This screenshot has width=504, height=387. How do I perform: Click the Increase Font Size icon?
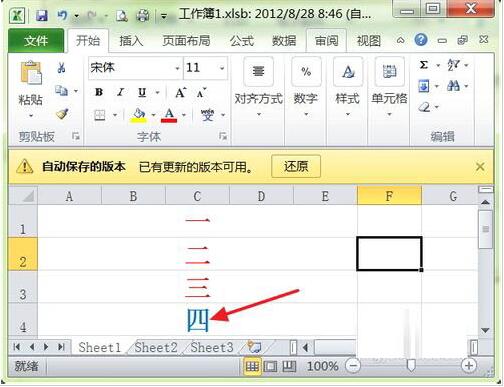coord(181,92)
